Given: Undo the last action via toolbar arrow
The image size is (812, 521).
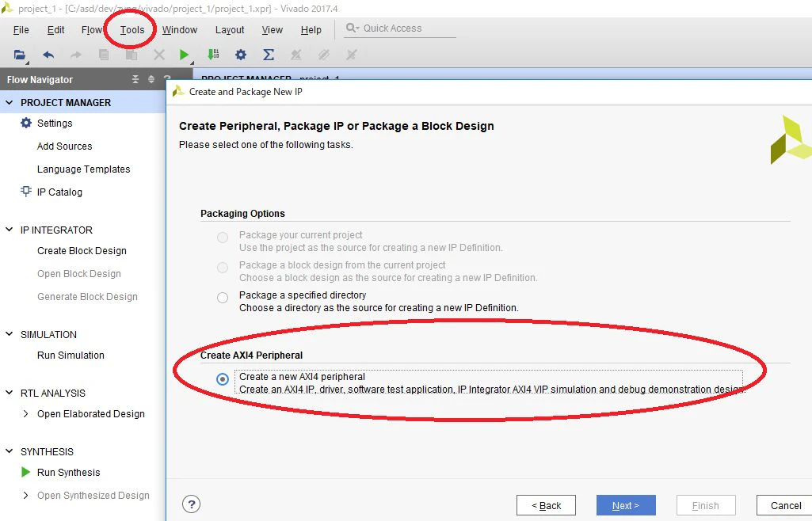Looking at the screenshot, I should (48, 55).
